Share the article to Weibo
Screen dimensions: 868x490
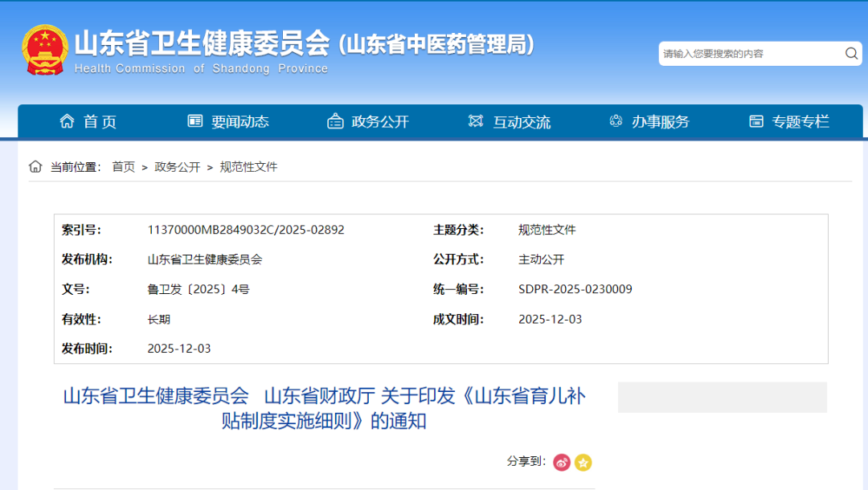click(561, 463)
